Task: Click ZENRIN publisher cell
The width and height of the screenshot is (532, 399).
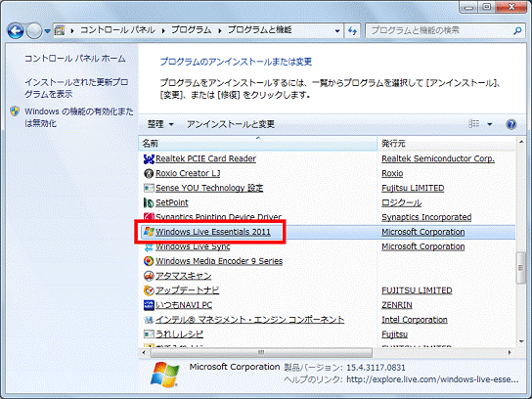Action: (x=397, y=305)
